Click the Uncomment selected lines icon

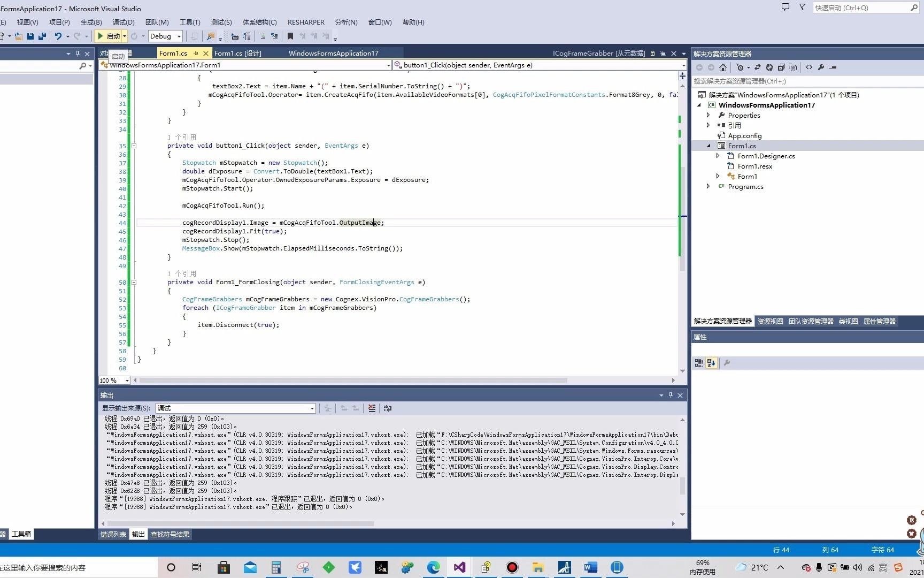274,36
